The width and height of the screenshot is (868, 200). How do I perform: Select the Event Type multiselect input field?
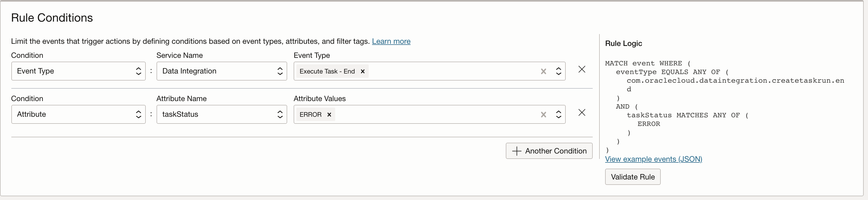point(438,71)
